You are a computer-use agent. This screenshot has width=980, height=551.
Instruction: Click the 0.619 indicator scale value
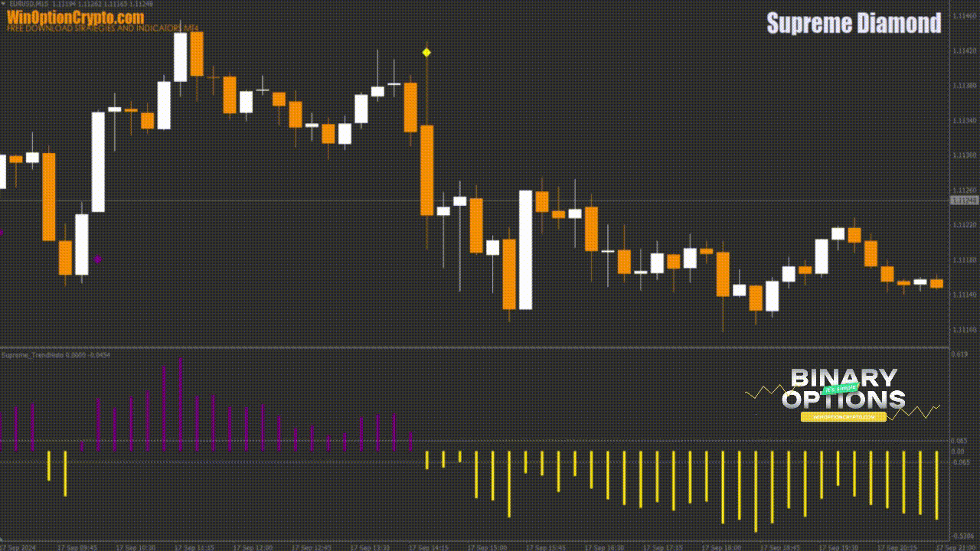pos(960,354)
